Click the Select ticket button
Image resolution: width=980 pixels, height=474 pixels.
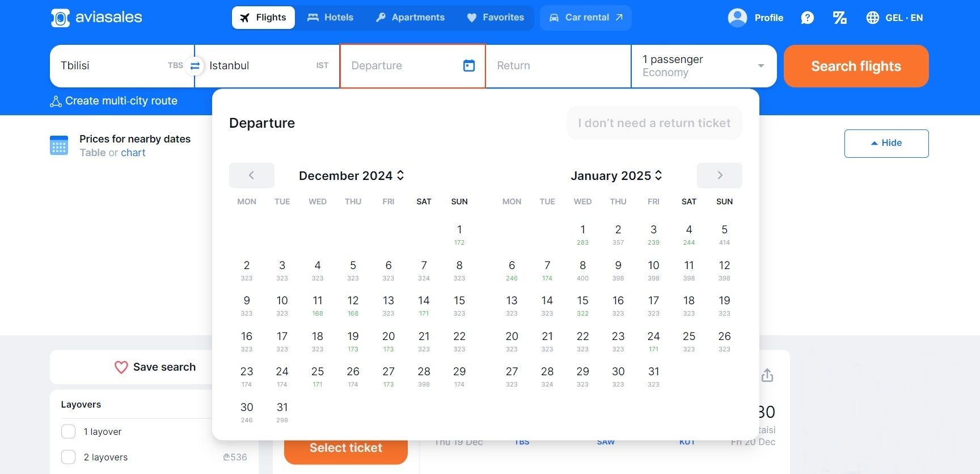[x=345, y=448]
